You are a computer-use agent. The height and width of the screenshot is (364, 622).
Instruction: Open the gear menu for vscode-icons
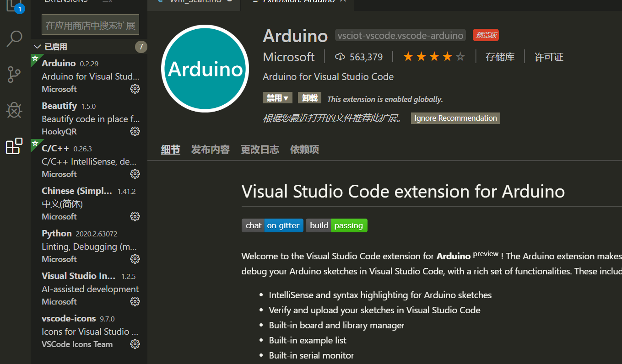(x=135, y=344)
